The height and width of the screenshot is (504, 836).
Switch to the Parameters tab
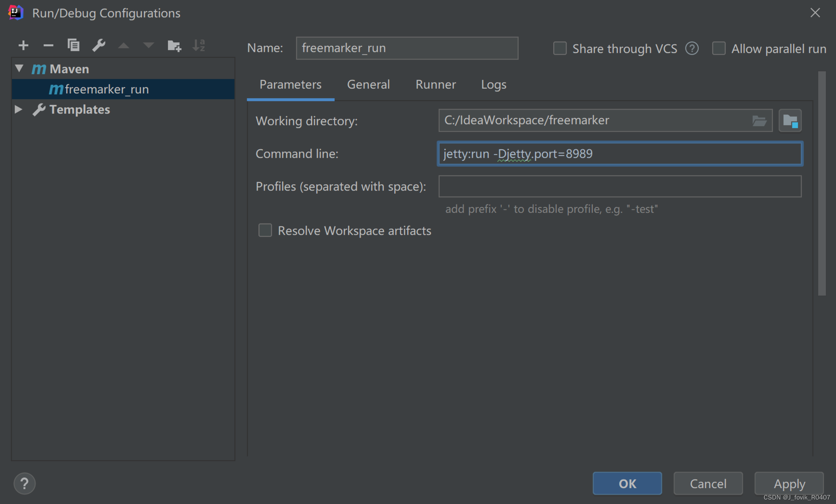coord(290,85)
